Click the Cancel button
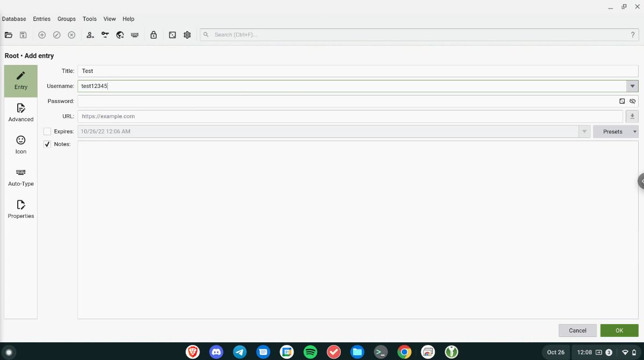The height and width of the screenshot is (360, 644). (x=577, y=330)
